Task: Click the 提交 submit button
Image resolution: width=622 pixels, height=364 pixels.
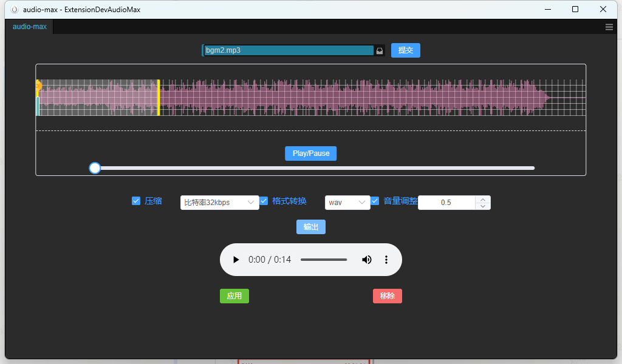Action: point(405,50)
